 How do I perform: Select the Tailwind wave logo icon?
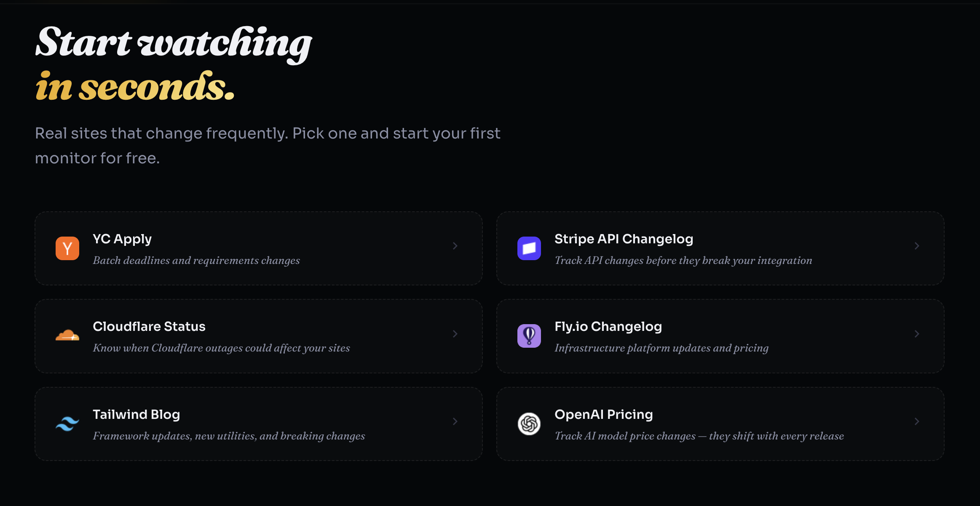point(67,424)
